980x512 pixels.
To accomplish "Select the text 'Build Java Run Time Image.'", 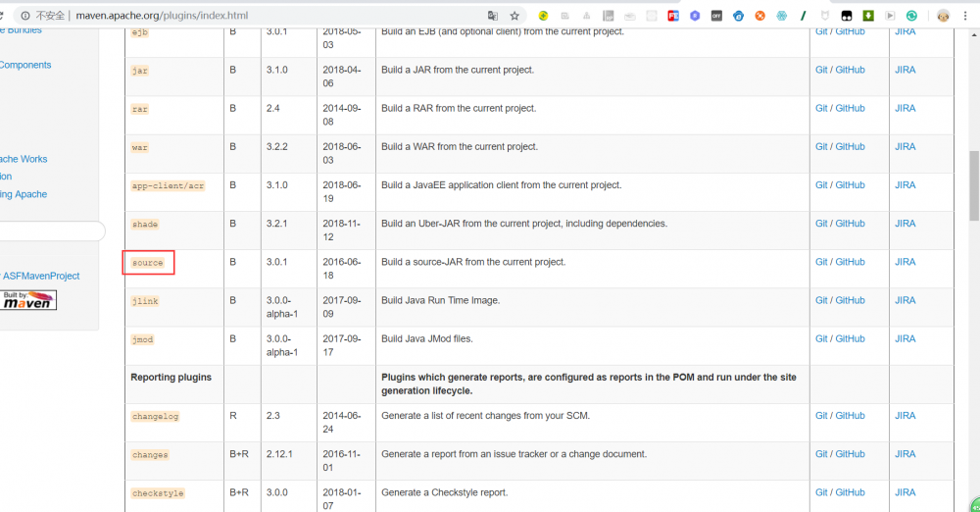I will (x=441, y=300).
